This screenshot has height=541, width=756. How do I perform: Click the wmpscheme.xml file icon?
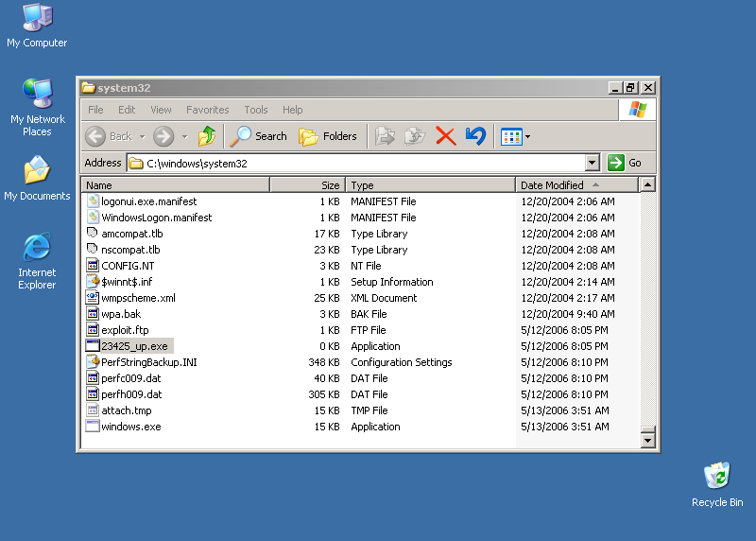[x=93, y=297]
